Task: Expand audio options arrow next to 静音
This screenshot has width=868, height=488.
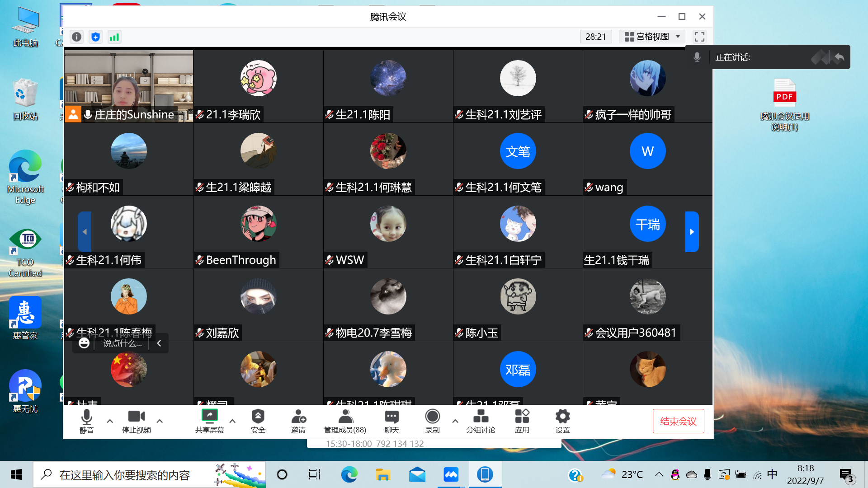Action: point(110,421)
